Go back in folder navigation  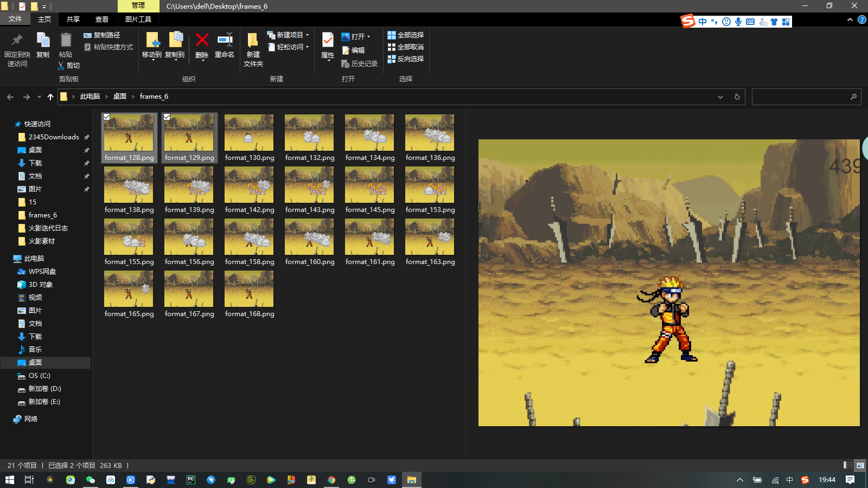[10, 97]
